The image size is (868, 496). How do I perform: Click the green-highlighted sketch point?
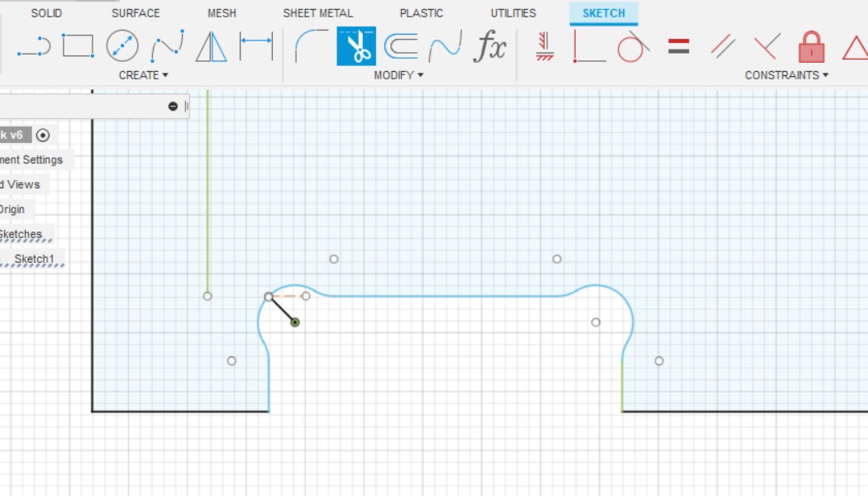[295, 322]
